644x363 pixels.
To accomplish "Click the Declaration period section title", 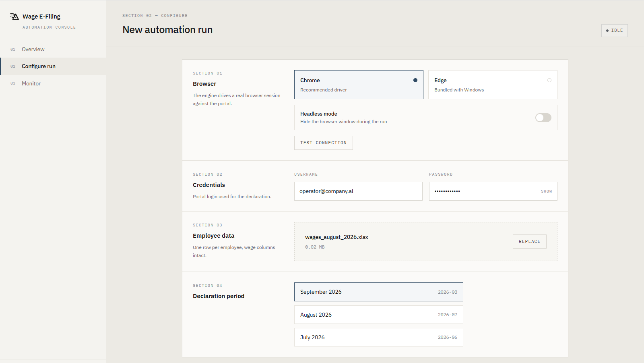I will [219, 296].
